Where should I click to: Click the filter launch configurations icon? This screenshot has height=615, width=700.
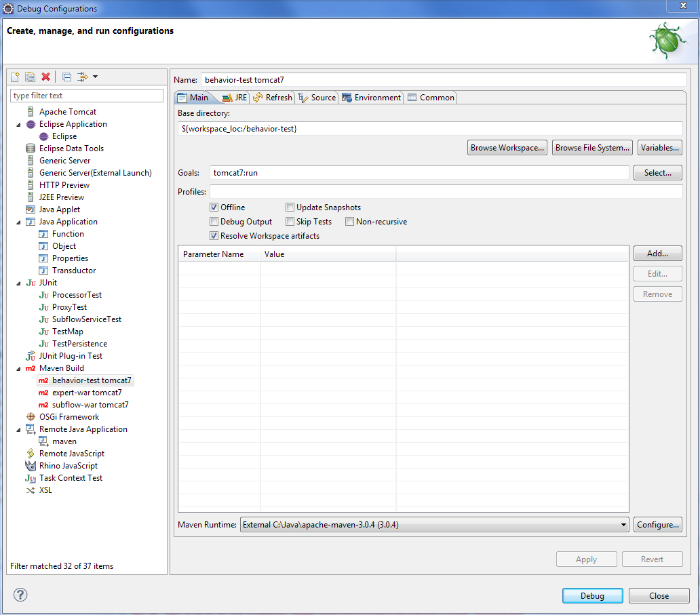coord(83,77)
